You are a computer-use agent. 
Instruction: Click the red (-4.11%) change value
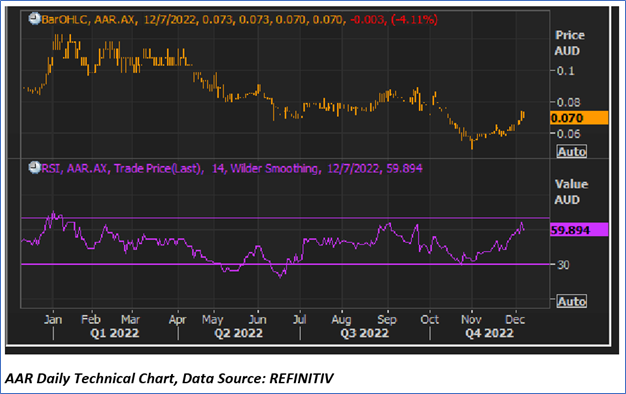coord(414,20)
